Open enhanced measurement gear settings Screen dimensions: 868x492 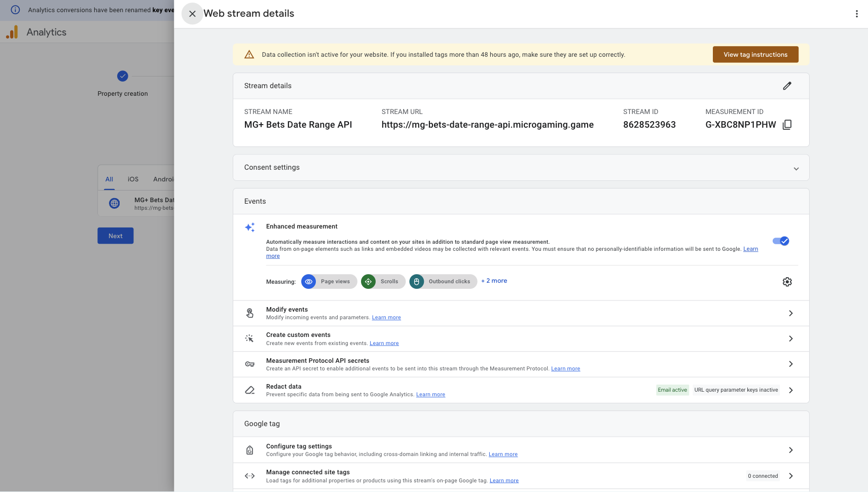tap(787, 282)
